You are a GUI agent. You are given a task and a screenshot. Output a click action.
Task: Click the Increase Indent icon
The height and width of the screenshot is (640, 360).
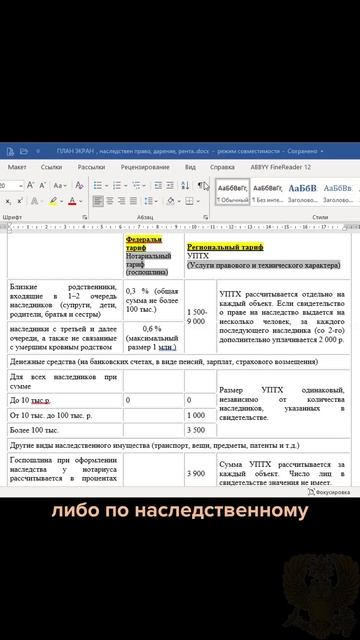(x=169, y=186)
